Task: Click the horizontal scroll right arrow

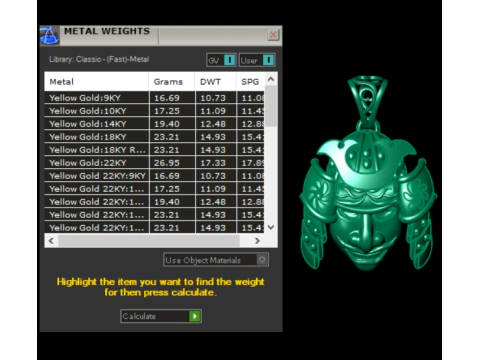Action: [x=257, y=241]
